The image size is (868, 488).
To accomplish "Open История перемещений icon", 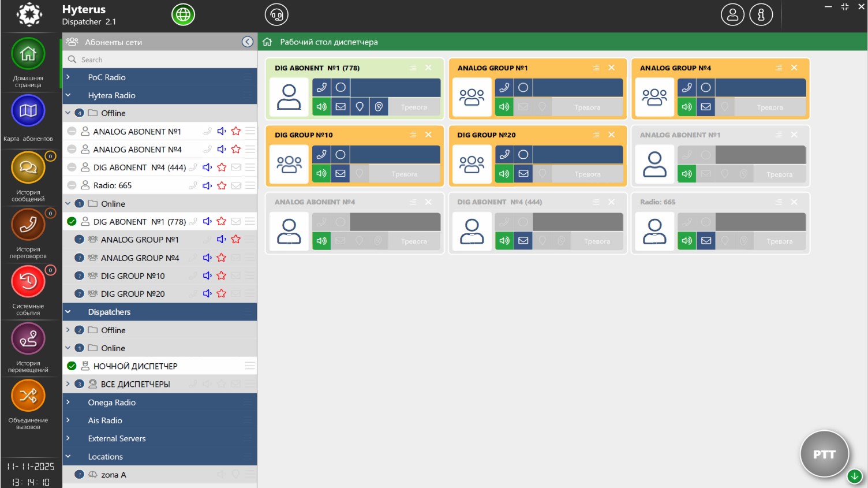I will pyautogui.click(x=28, y=338).
